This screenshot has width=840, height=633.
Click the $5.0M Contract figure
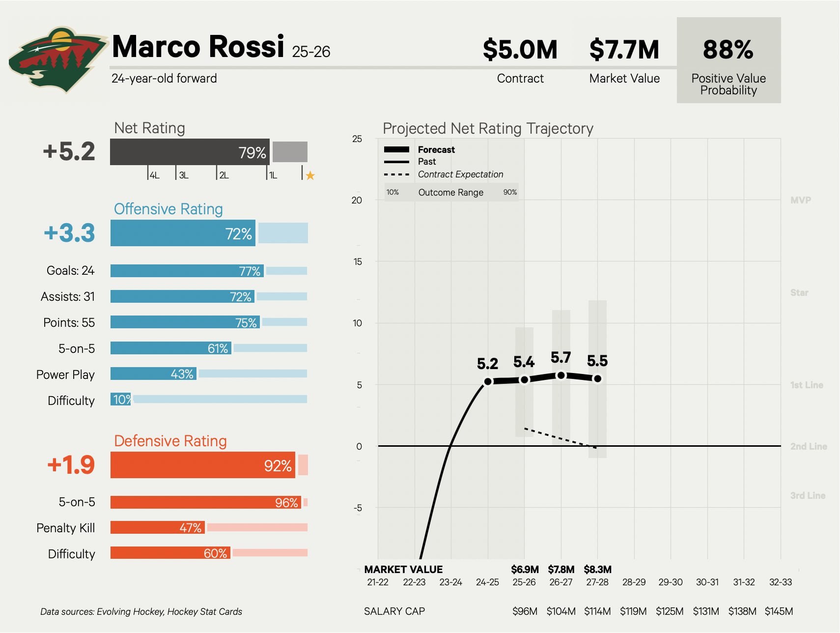tap(520, 50)
